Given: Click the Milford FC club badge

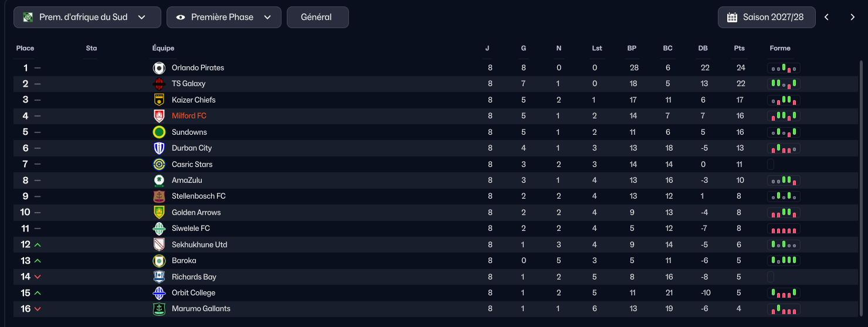Looking at the screenshot, I should click(159, 116).
